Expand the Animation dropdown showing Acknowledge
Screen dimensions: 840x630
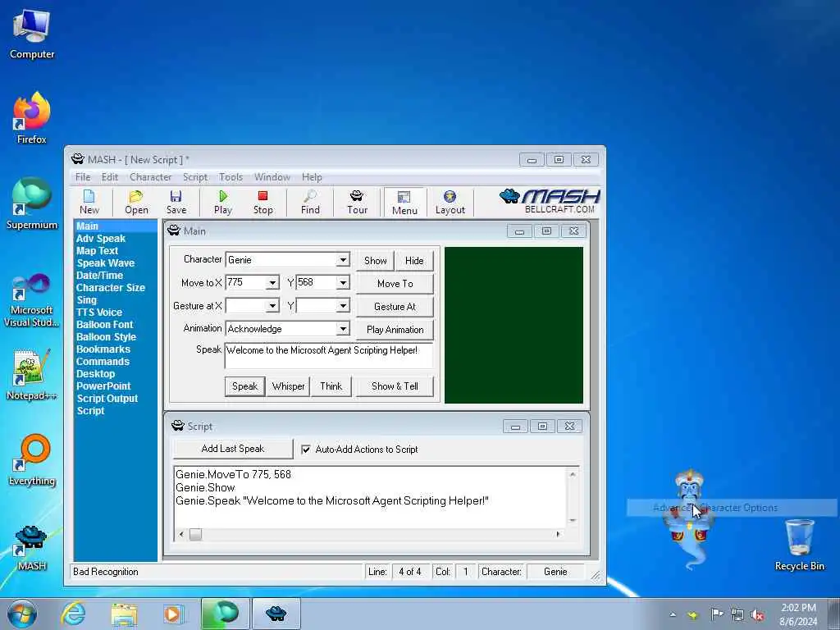coord(343,328)
